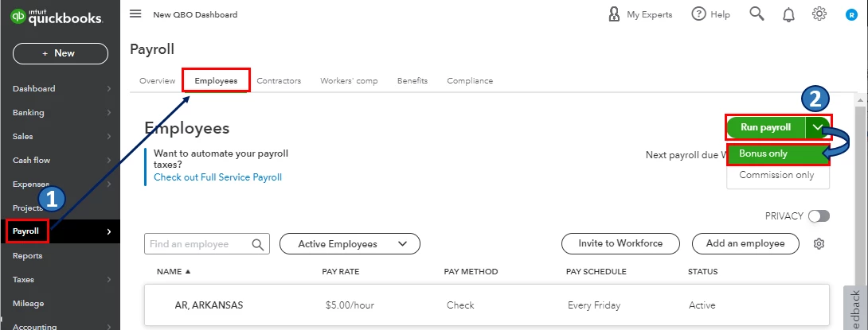
Task: Click the Find an employee search field
Action: tap(207, 244)
